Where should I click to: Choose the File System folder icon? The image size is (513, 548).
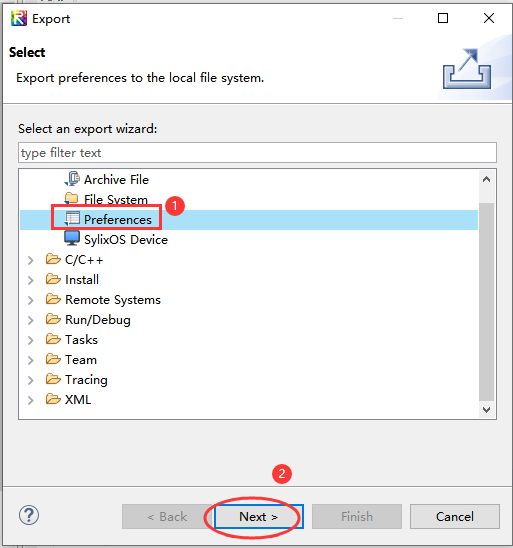[x=72, y=199]
